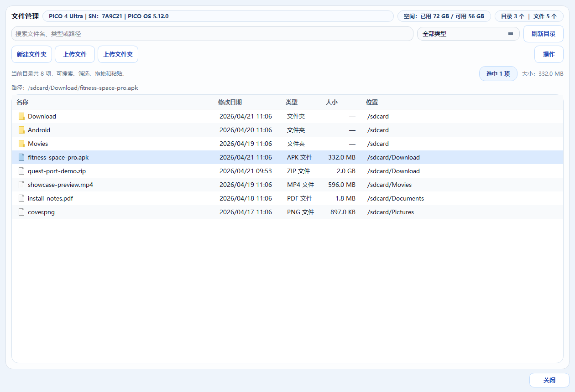Image resolution: width=575 pixels, height=392 pixels.
Task: Select the Download folder name
Action: pos(42,116)
